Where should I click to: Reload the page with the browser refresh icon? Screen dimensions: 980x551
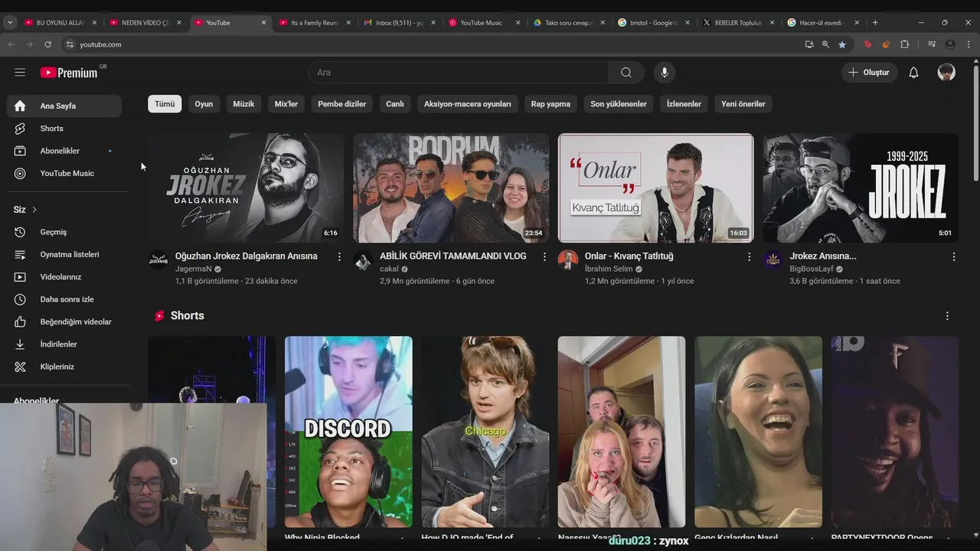[47, 44]
